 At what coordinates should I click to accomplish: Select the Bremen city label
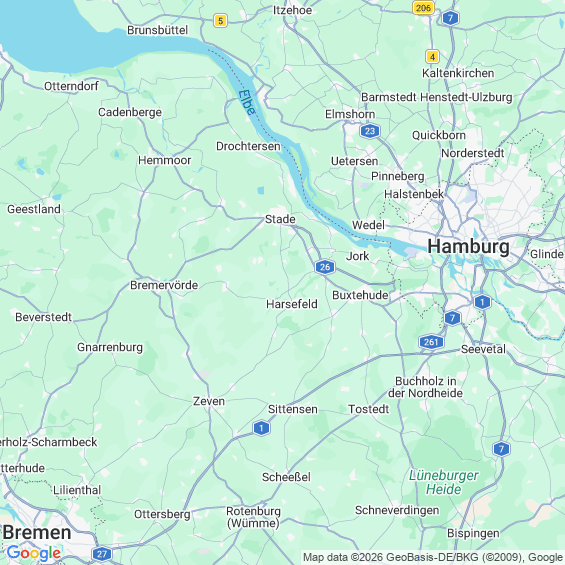point(37,532)
